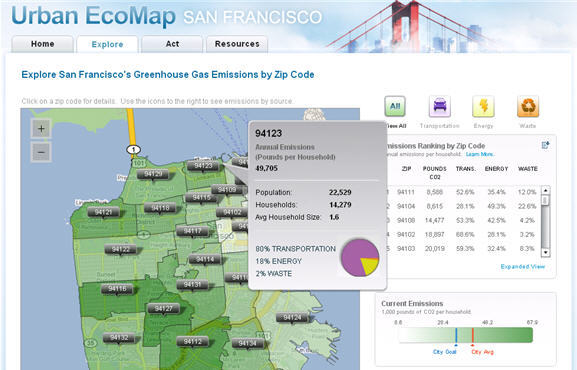Image resolution: width=577 pixels, height=370 pixels.
Task: Click the 94109 zip code marker
Action: 227,190
